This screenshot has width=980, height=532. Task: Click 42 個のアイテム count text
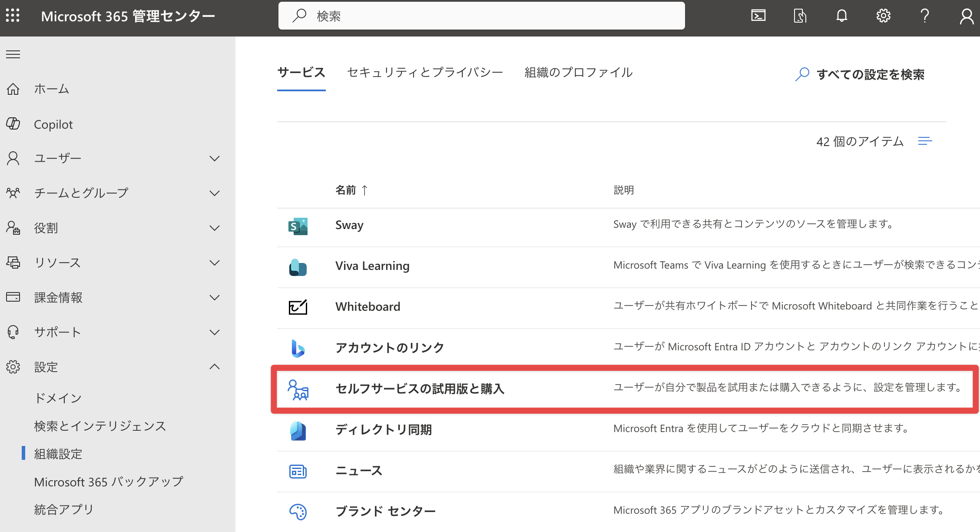tap(860, 141)
